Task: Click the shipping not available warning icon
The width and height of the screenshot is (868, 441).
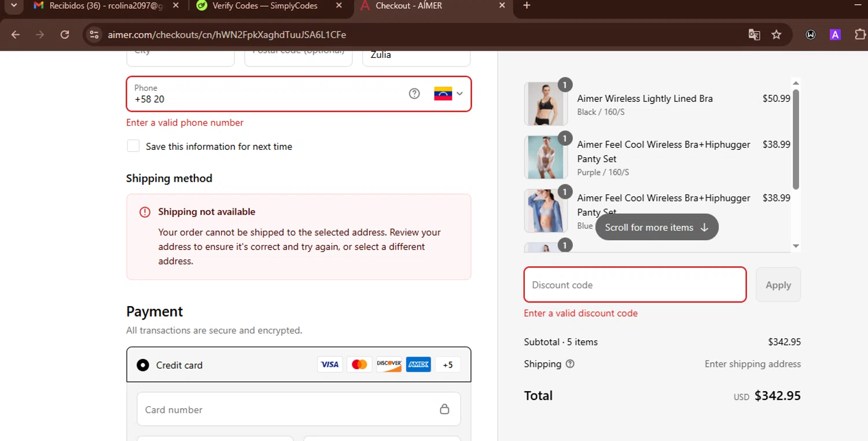Action: point(145,212)
